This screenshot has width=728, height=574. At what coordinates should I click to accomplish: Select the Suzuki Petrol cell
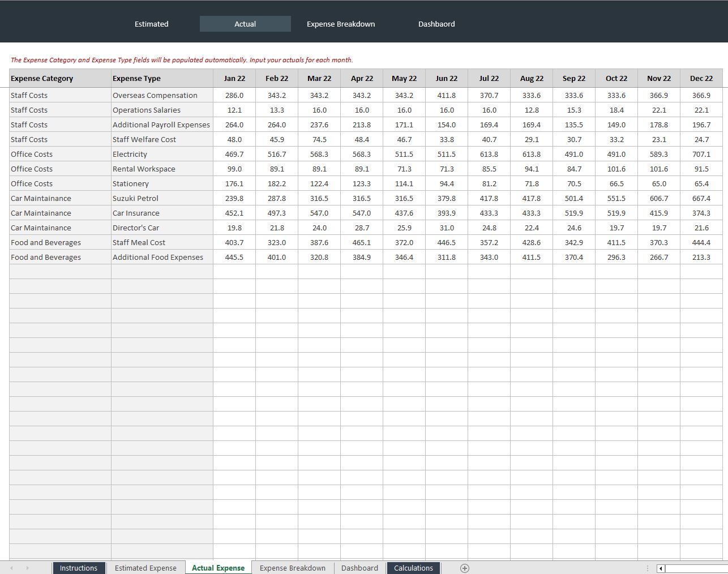(x=162, y=198)
